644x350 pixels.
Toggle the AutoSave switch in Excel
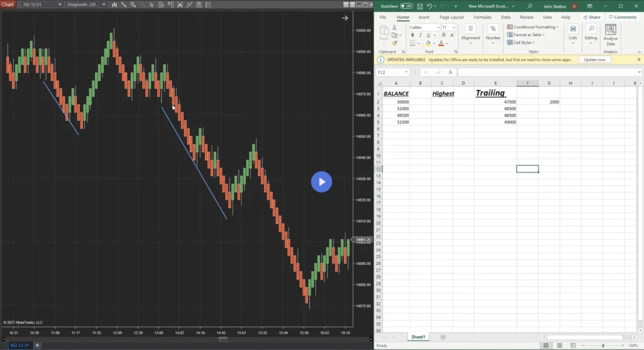pos(406,6)
